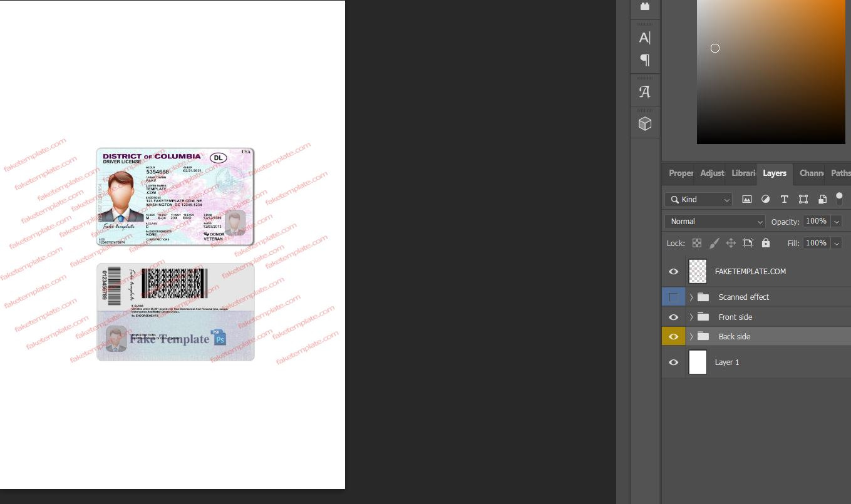Open the Glyphs panel icon
Screen dimensions: 851x504
click(645, 91)
